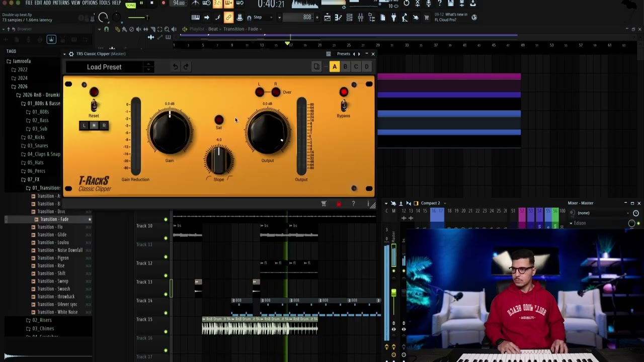Viewport: 644px width, 362px height.
Task: Select the R channel mode button
Action: click(104, 125)
